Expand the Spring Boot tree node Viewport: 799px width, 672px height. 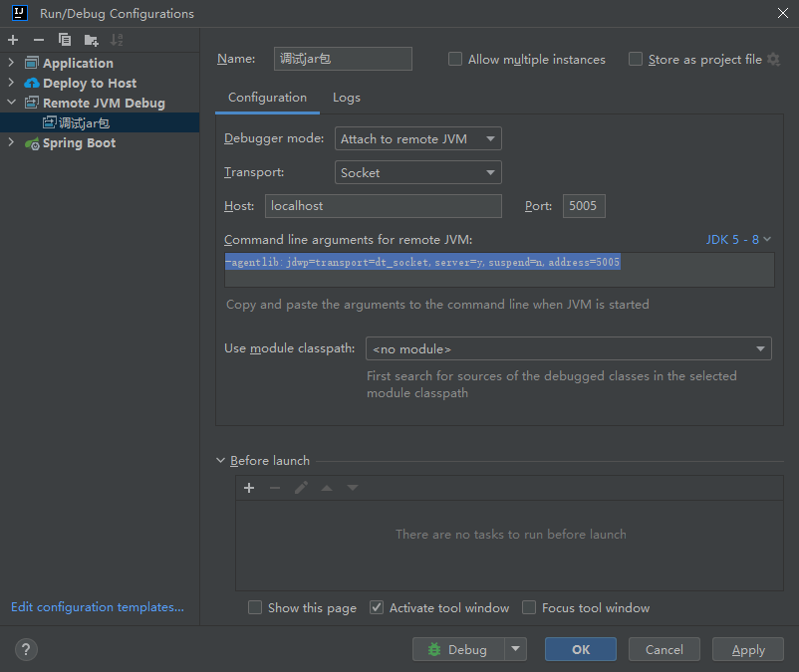coord(11,143)
